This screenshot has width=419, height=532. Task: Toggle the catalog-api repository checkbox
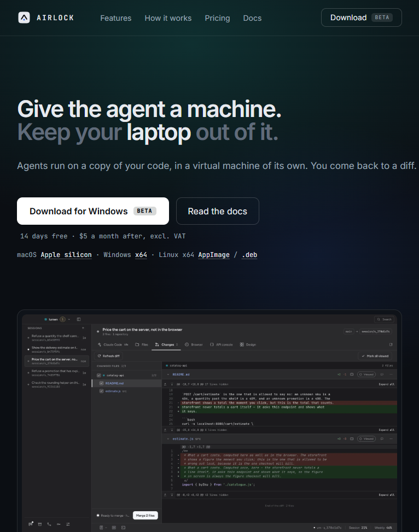click(x=99, y=375)
